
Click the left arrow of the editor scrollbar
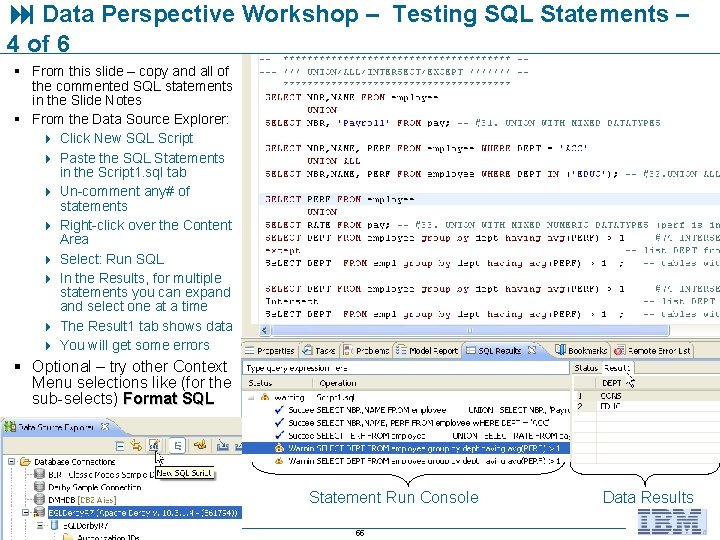[264, 330]
